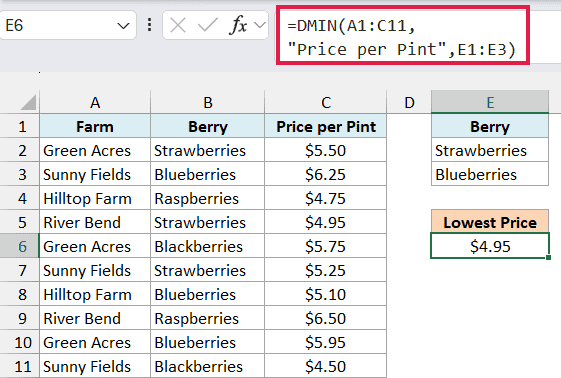
Task: Select the $4.50 price cell
Action: (x=326, y=366)
